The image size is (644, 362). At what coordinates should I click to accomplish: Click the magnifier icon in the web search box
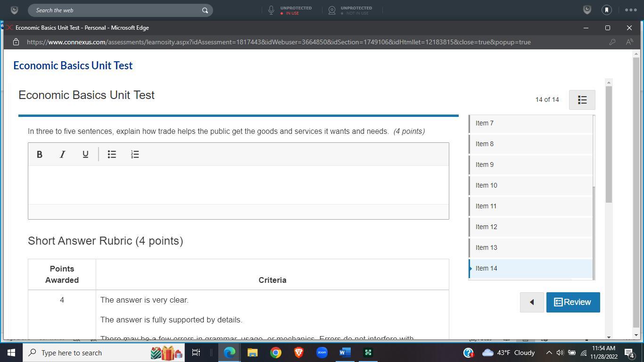click(205, 10)
